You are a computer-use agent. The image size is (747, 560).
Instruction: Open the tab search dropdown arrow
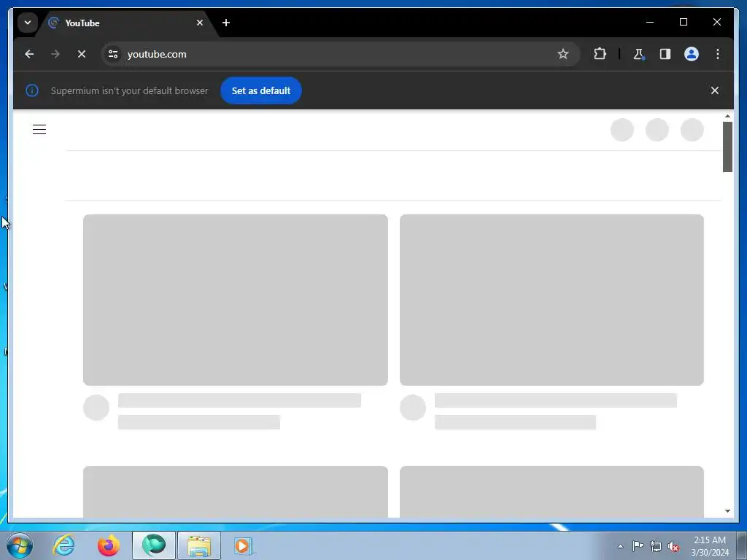point(28,23)
